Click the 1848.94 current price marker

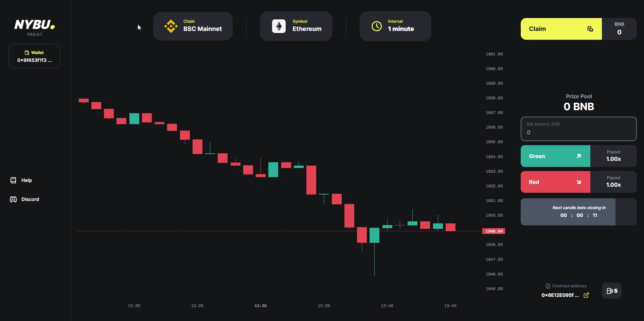click(x=494, y=231)
